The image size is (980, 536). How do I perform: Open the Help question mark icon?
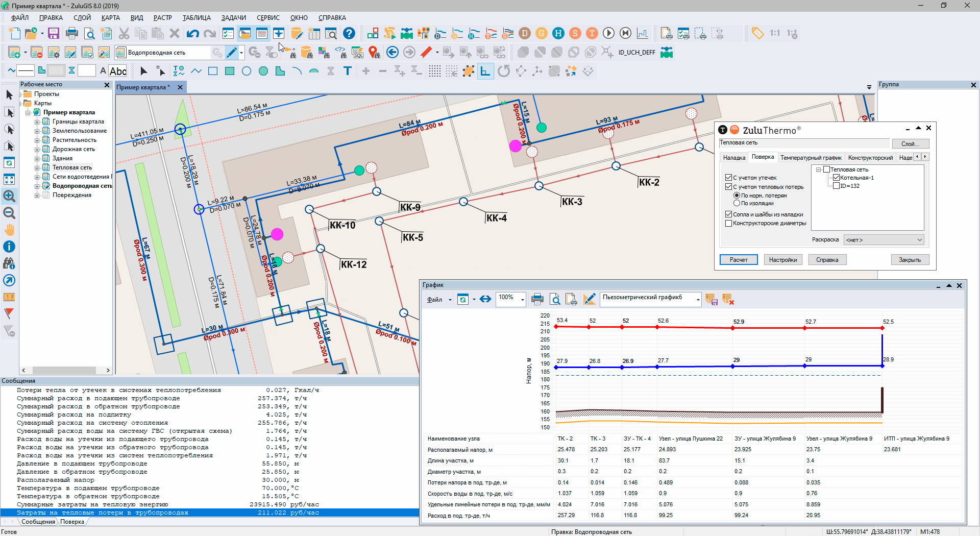click(349, 34)
